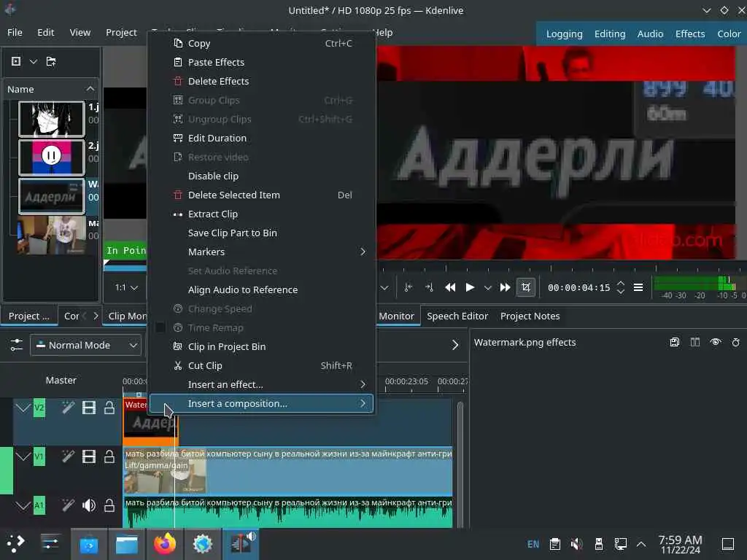Lock track V1
The width and height of the screenshot is (747, 560).
109,456
